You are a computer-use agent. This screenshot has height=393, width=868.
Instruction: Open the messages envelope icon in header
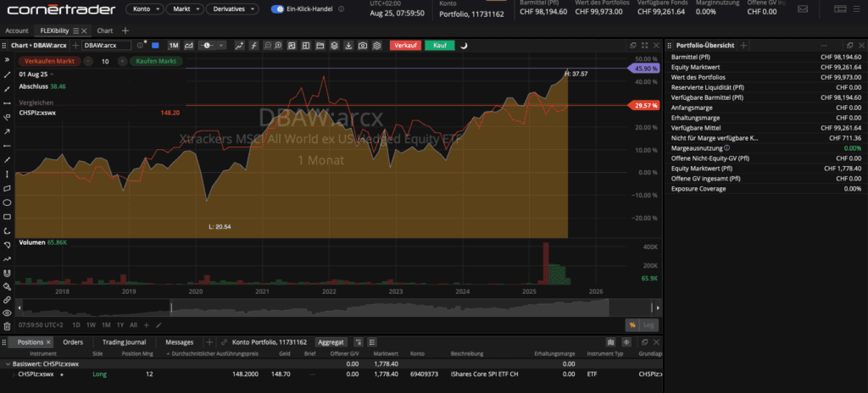(803, 8)
